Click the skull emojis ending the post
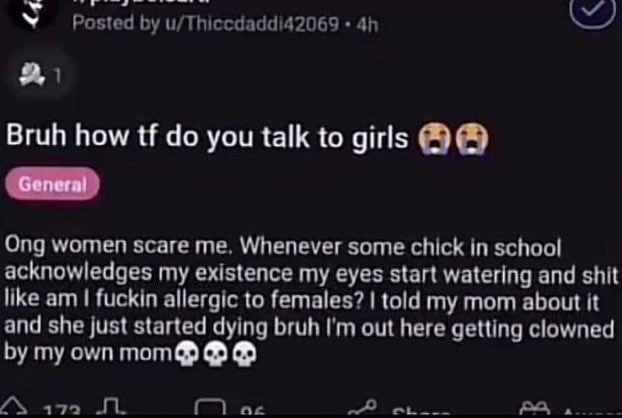Image resolution: width=622 pixels, height=418 pixels. pos(216,354)
